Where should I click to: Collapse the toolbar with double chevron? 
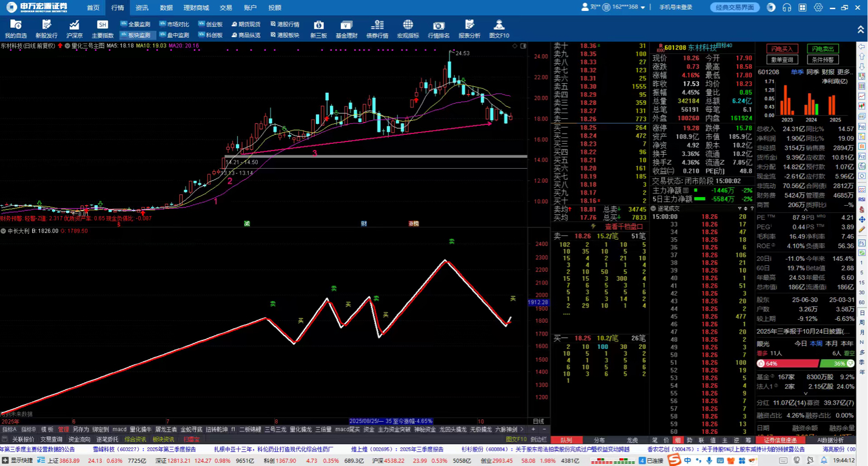coord(860,30)
